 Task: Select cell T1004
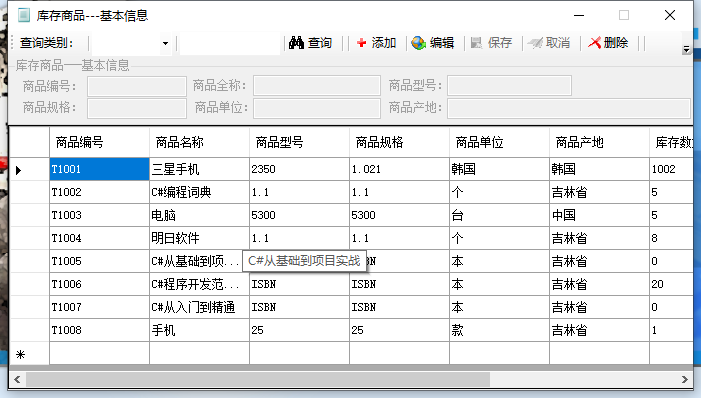click(x=99, y=238)
